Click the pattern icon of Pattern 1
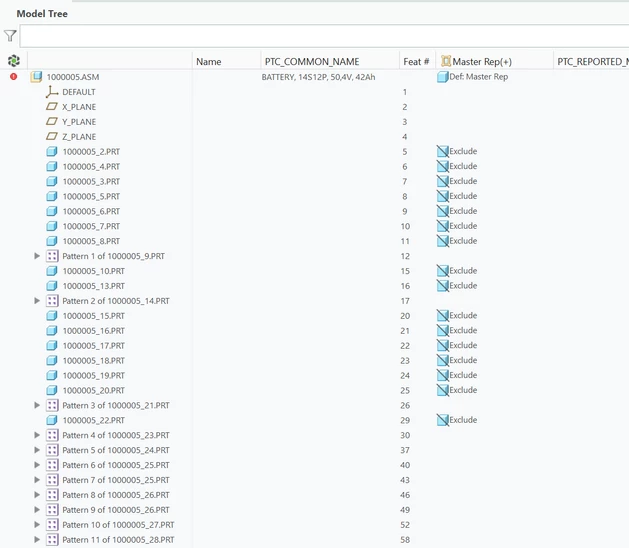 (x=52, y=256)
